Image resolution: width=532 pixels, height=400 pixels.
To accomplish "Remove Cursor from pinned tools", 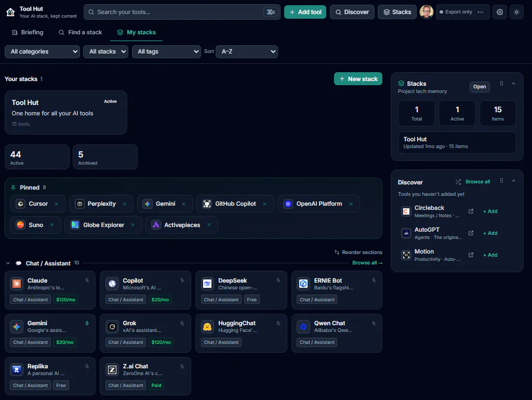I will point(56,204).
